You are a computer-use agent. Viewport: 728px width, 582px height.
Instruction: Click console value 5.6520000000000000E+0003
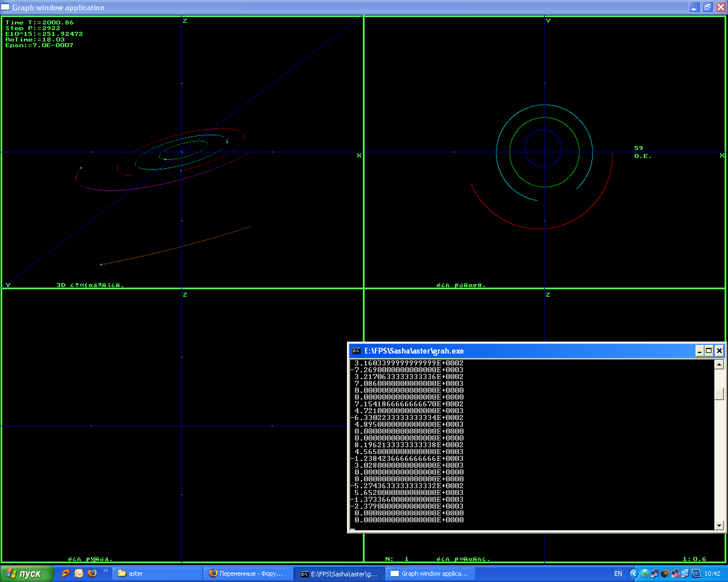pyautogui.click(x=409, y=493)
